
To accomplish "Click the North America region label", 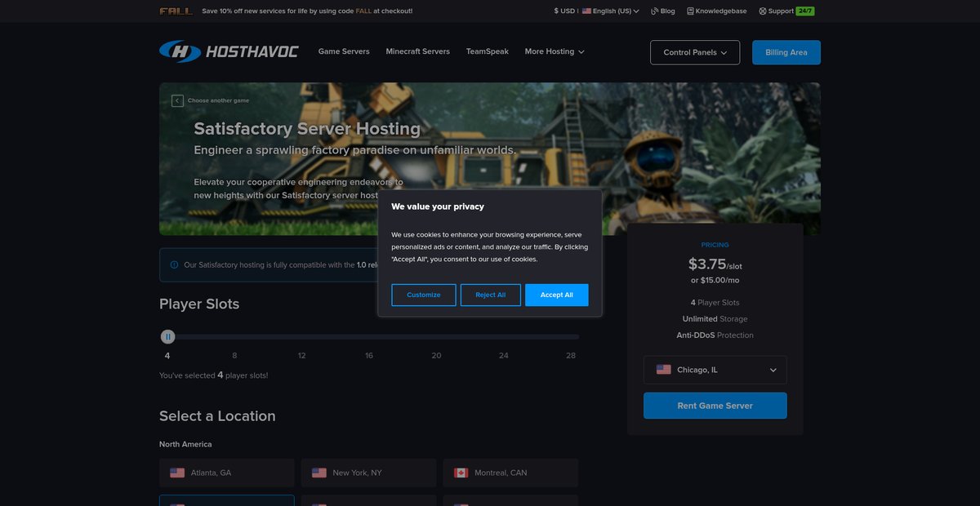I will (185, 444).
